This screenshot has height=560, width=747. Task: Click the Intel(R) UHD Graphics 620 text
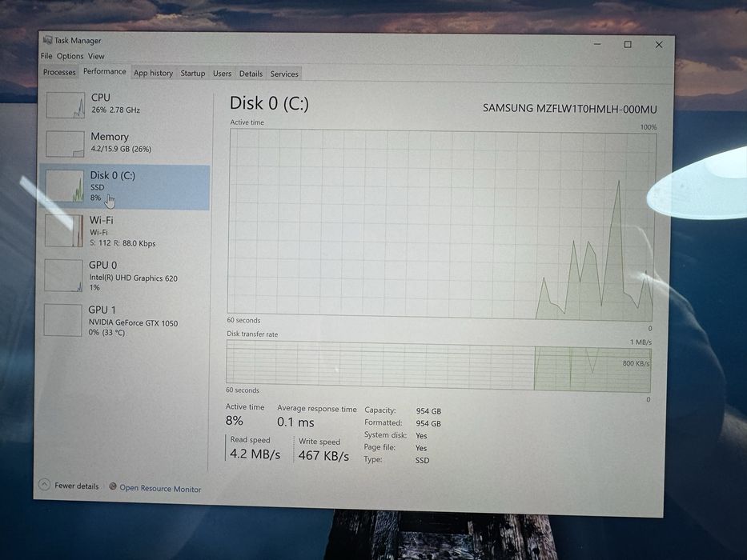tap(133, 278)
